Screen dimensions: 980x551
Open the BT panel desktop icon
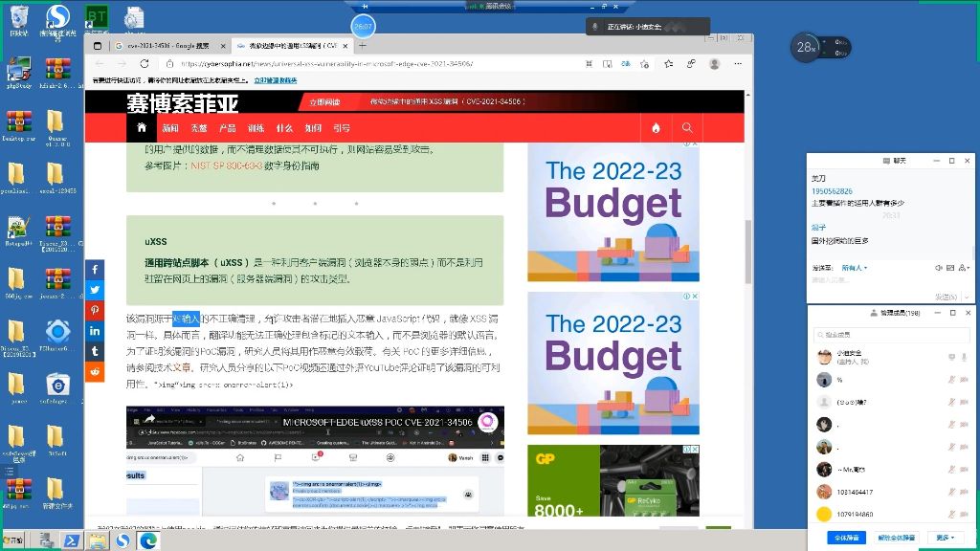97,20
